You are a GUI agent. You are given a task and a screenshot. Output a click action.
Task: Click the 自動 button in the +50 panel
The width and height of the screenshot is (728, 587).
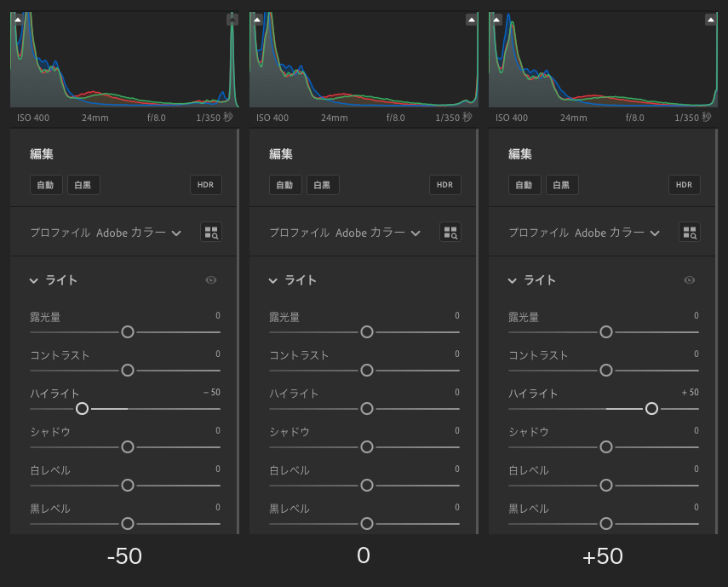[x=525, y=185]
